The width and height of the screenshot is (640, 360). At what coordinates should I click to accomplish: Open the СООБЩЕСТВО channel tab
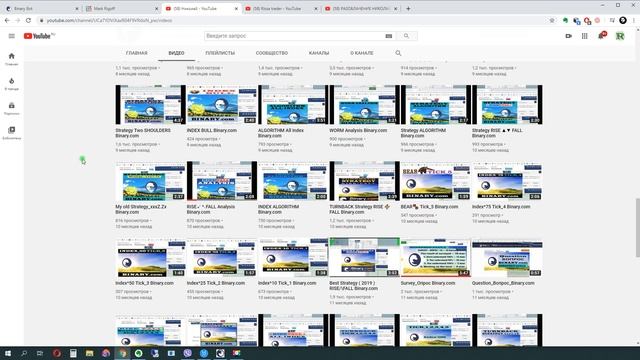272,53
